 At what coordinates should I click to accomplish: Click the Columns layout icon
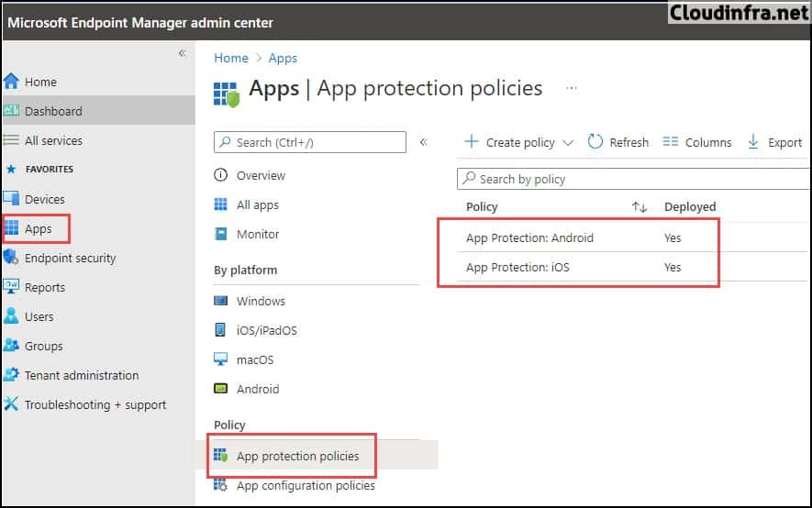tap(671, 142)
